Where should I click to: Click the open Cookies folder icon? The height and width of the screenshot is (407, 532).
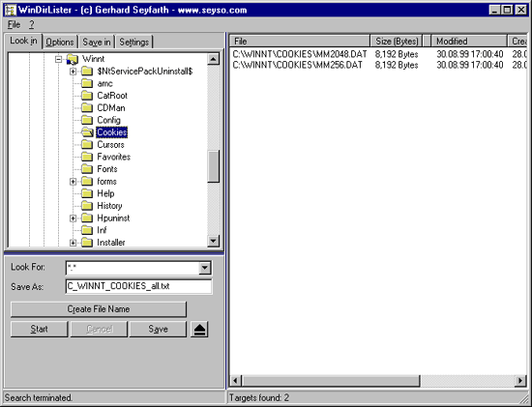[87, 132]
